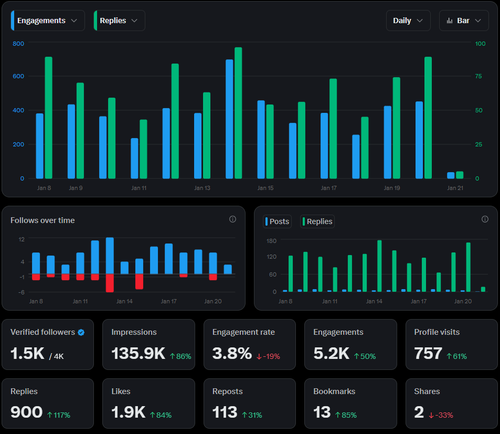Click the Jan 20 label in Posts/Replies chart

pos(463,301)
